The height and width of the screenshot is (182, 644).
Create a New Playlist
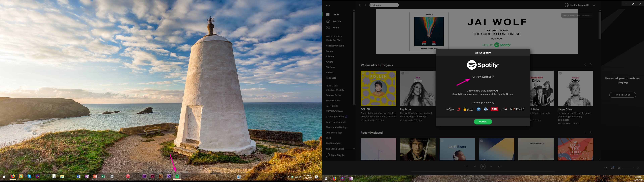(x=335, y=155)
